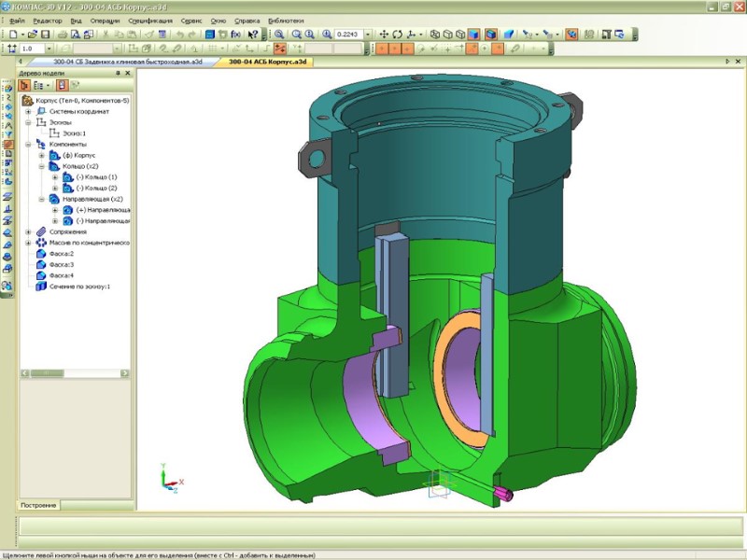This screenshot has width=747, height=560.
Task: Expand the Системы координат tree node
Action: [28, 111]
